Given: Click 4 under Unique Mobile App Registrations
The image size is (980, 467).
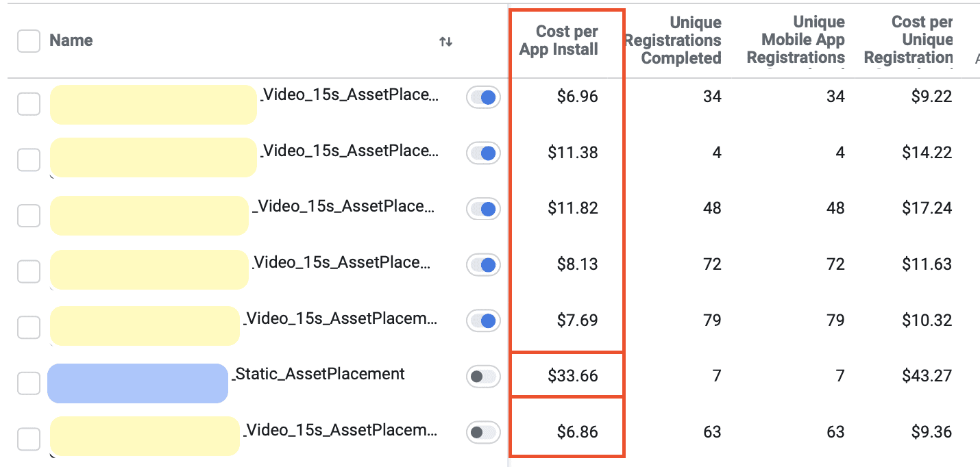Looking at the screenshot, I should coord(840,152).
